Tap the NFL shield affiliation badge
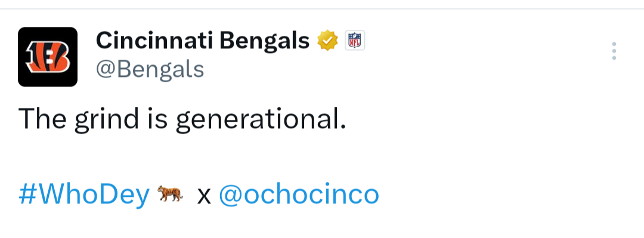This screenshot has height=238, width=644. [x=354, y=41]
